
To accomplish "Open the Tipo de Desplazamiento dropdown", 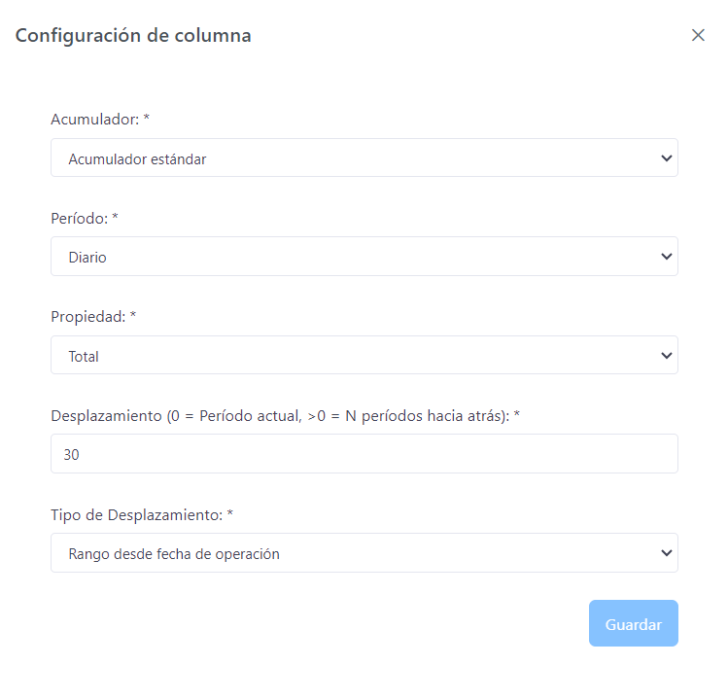I will click(364, 553).
